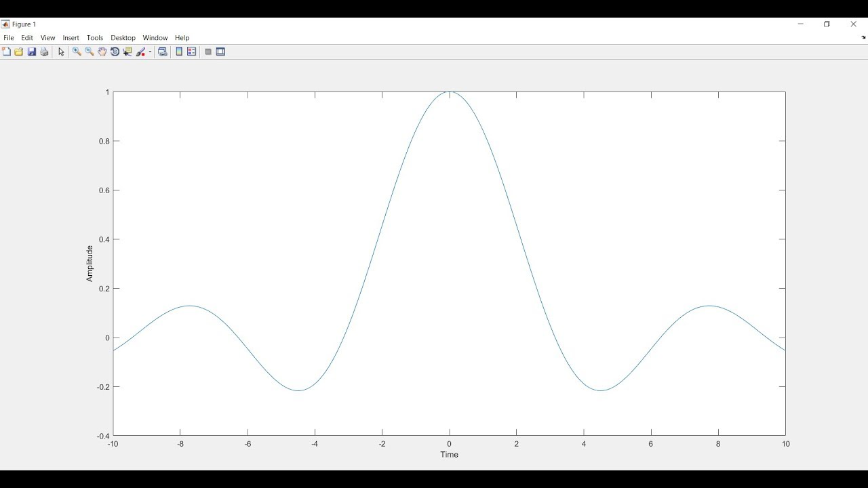Close the Figure 1 window
Viewport: 868px width, 488px height.
click(854, 24)
